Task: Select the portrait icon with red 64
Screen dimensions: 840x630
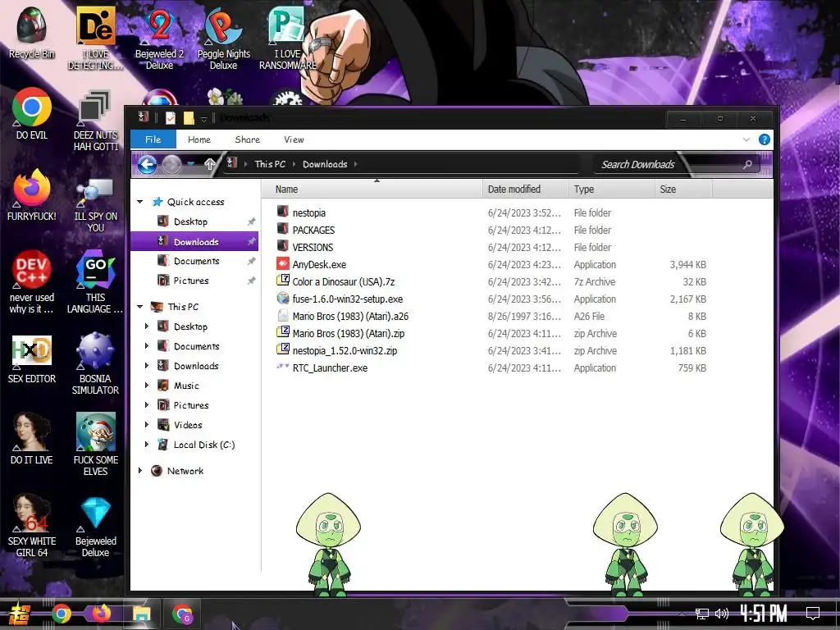Action: click(32, 526)
